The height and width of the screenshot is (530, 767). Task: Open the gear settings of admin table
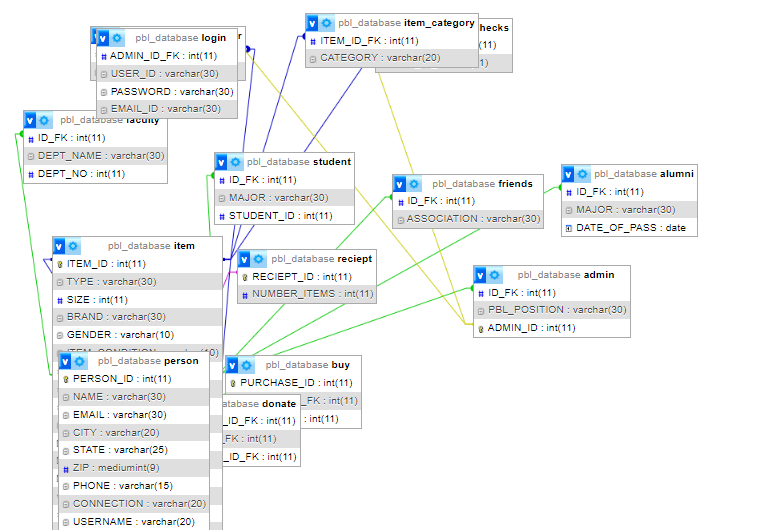495,275
